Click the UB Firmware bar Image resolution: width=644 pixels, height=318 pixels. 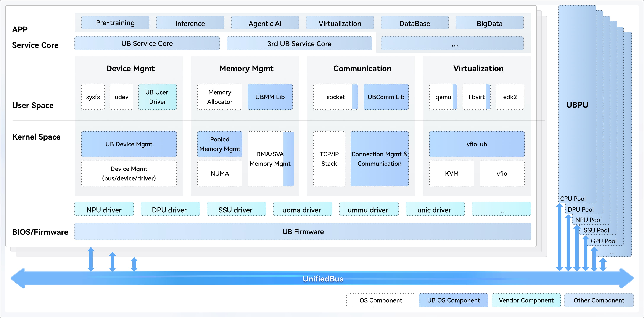click(303, 231)
